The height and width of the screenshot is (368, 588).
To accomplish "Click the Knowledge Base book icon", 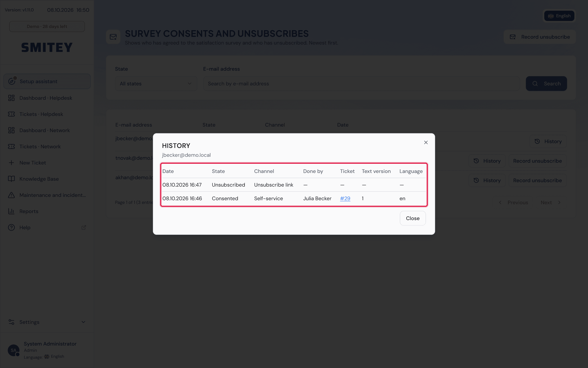I will pyautogui.click(x=11, y=179).
